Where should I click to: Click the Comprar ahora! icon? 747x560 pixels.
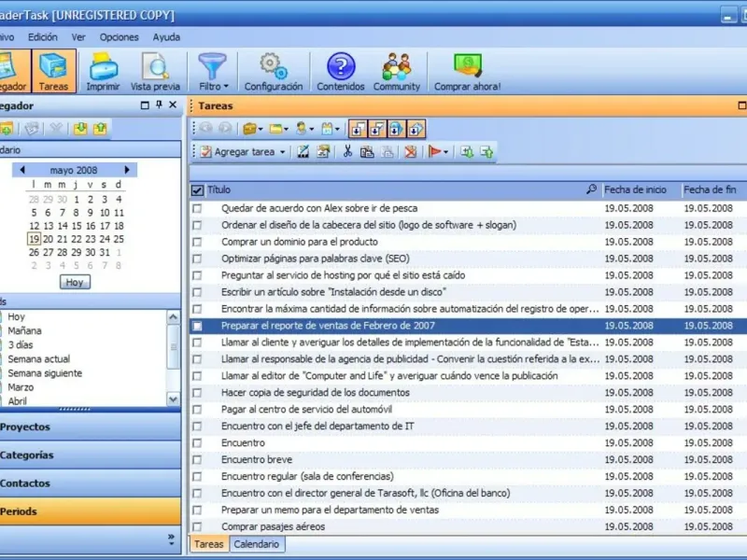coord(468,71)
